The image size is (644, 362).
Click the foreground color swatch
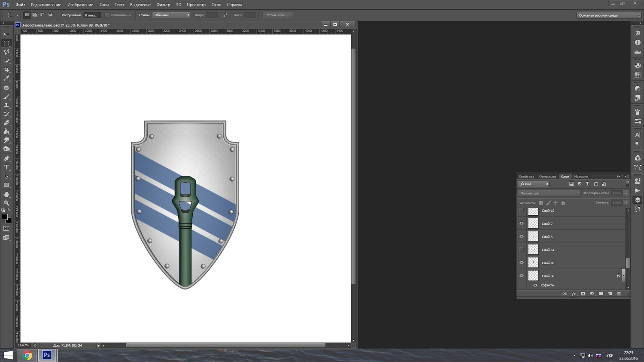[4, 217]
